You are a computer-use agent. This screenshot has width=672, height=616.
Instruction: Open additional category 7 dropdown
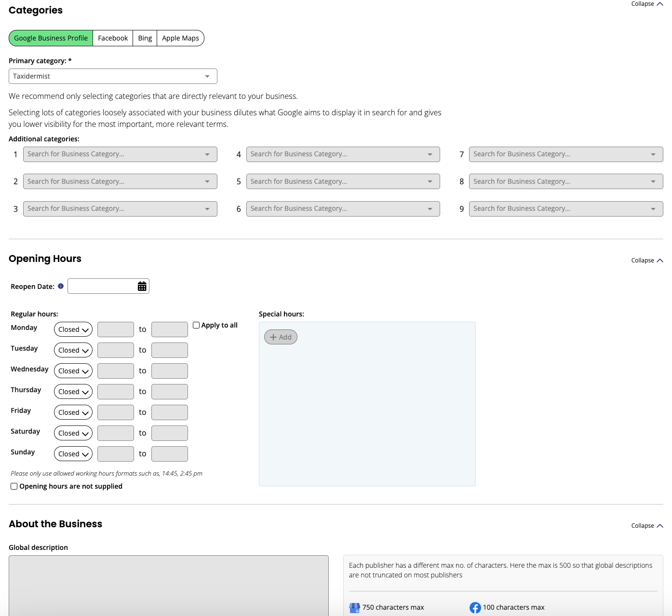coord(566,154)
